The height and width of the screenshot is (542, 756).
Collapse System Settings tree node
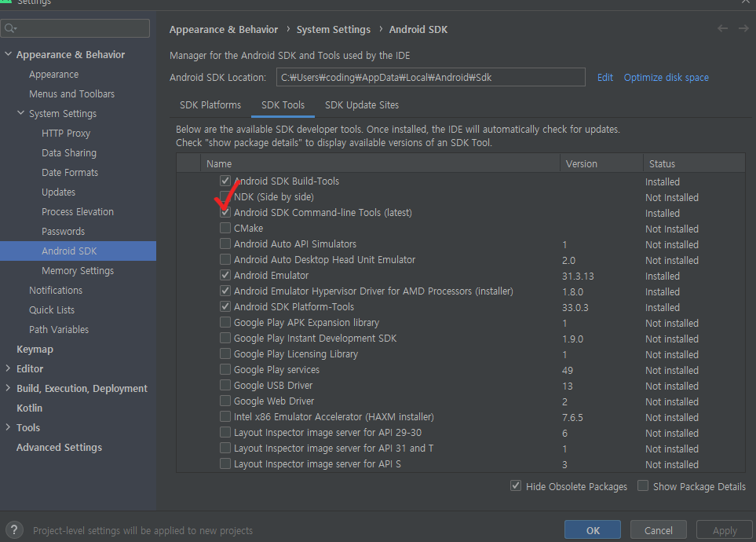pyautogui.click(x=20, y=113)
